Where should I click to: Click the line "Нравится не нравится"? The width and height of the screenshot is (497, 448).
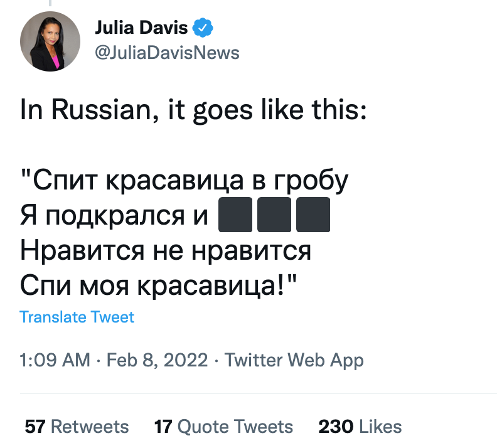166,251
